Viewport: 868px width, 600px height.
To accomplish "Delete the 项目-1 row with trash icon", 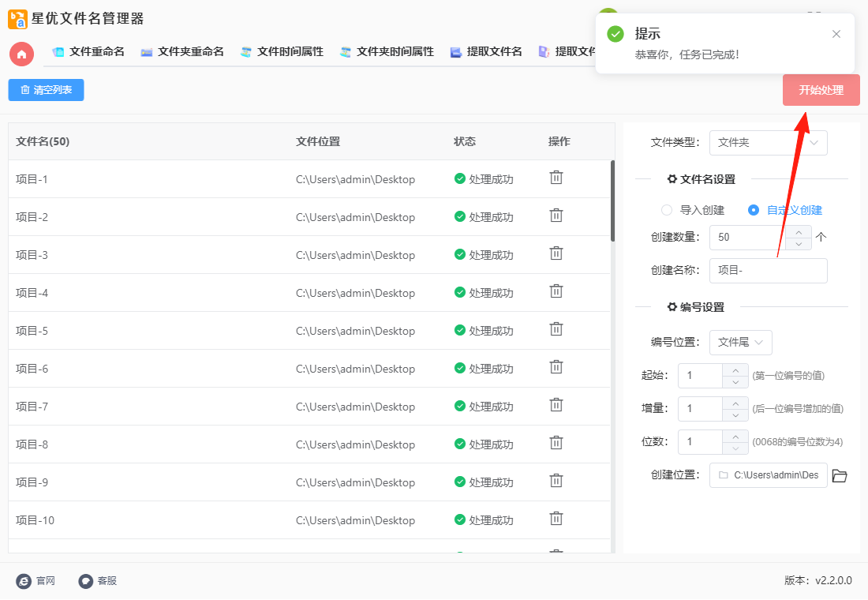I will 556,178.
